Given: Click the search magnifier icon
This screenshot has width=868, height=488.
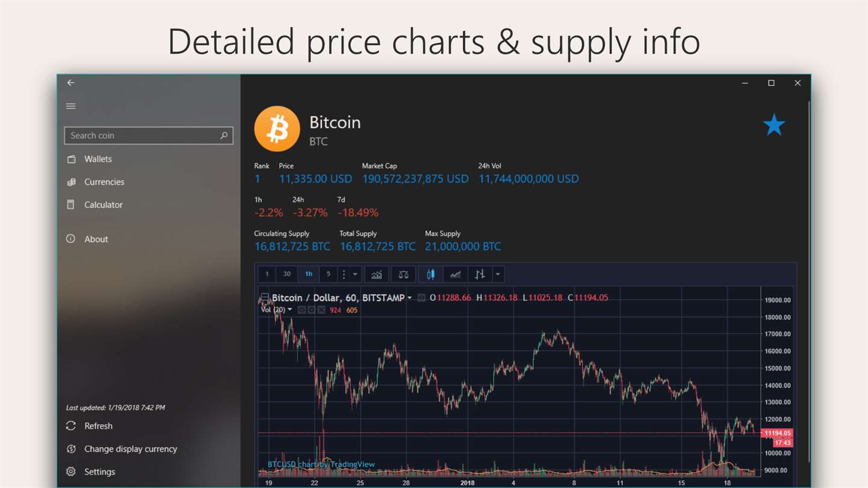Looking at the screenshot, I should tap(224, 136).
